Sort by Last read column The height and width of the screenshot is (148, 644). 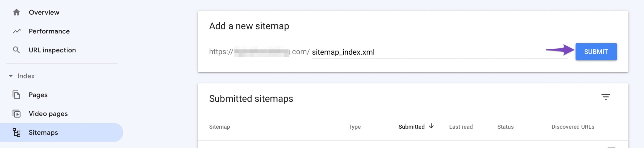461,127
